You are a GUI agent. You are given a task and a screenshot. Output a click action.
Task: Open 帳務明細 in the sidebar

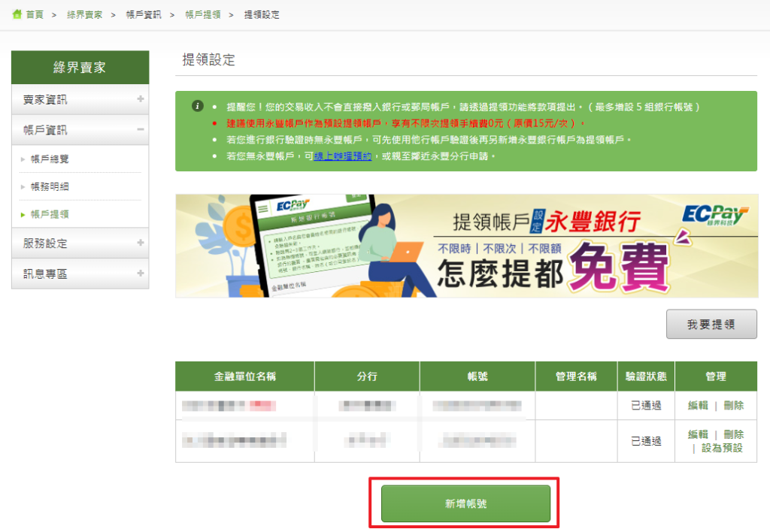(x=50, y=186)
